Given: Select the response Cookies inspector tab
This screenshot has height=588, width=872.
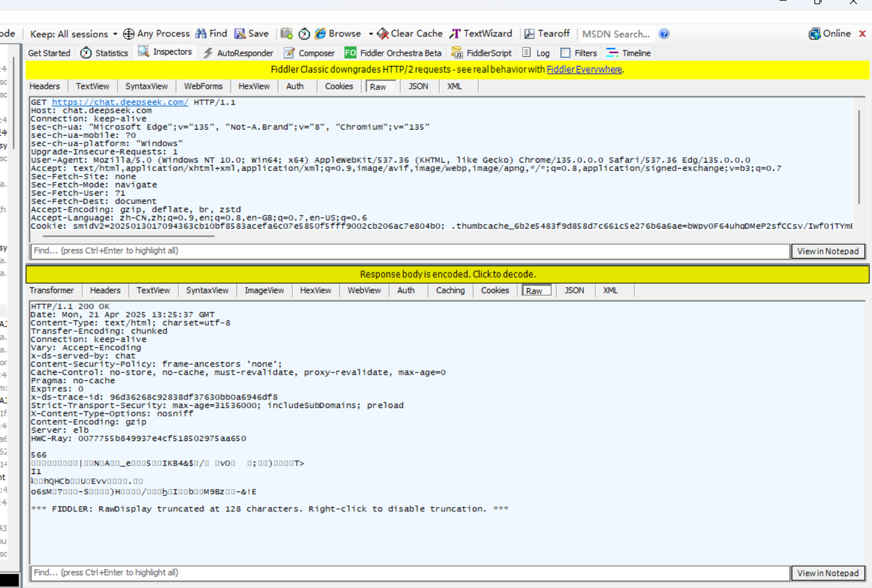Looking at the screenshot, I should click(x=495, y=290).
